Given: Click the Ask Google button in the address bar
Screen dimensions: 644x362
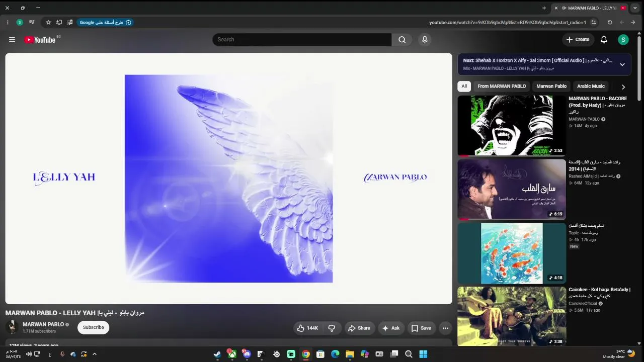Looking at the screenshot, I should click(105, 22).
